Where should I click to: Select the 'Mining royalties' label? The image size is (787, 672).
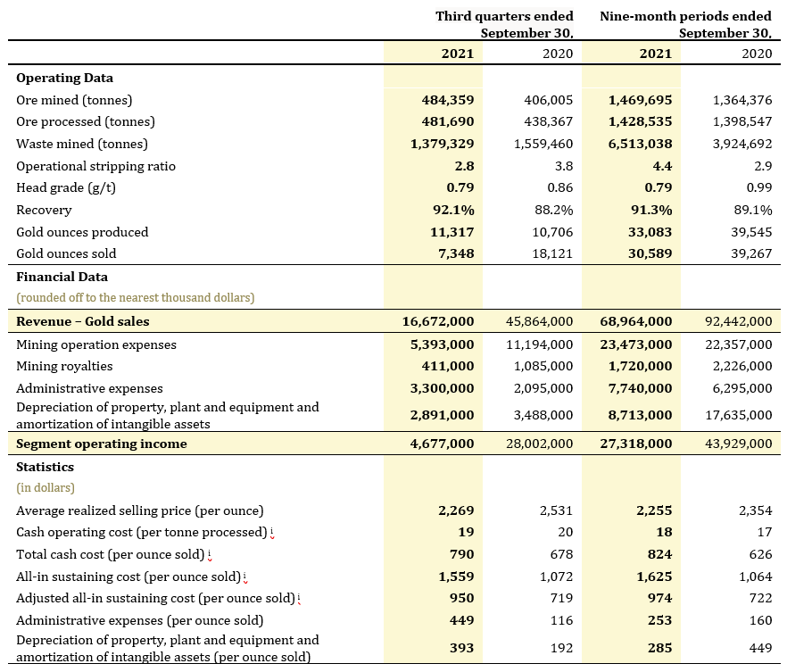pyautogui.click(x=64, y=367)
